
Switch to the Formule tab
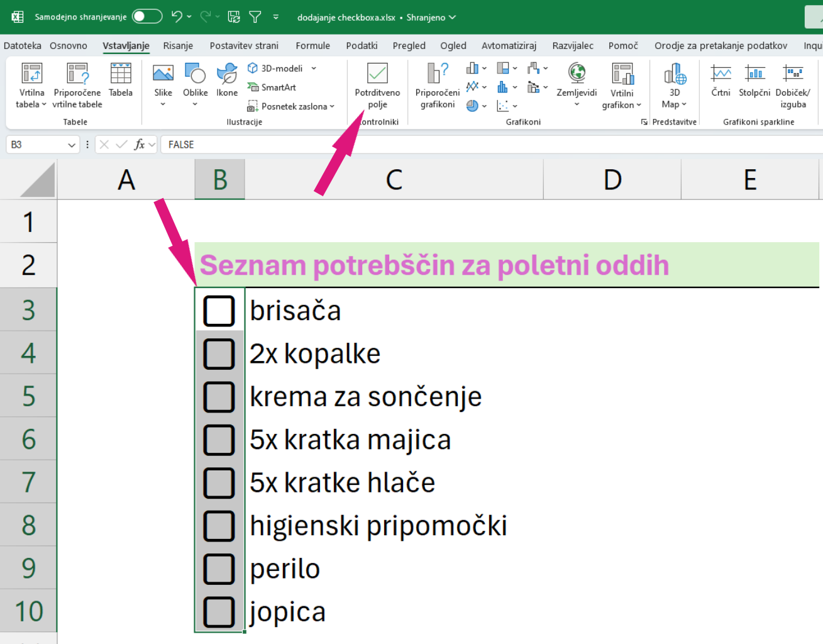click(x=312, y=45)
